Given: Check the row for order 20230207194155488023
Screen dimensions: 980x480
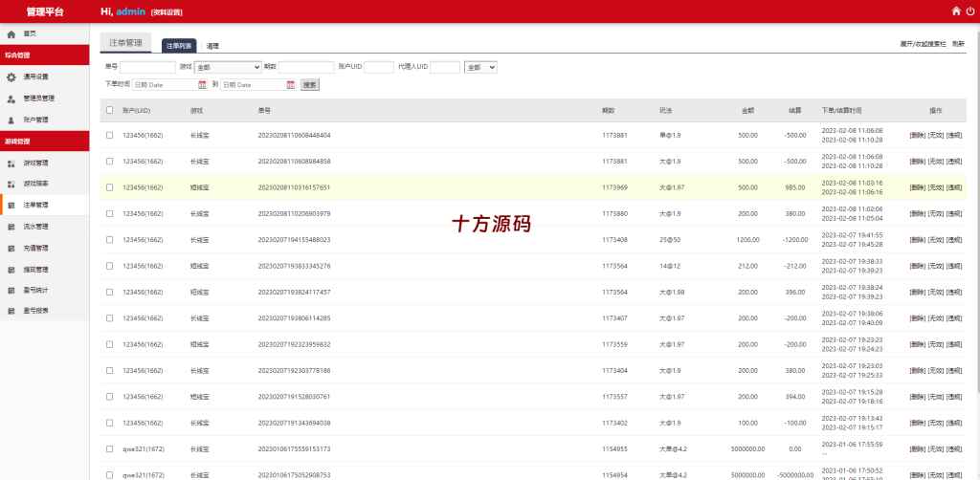Looking at the screenshot, I should 110,240.
